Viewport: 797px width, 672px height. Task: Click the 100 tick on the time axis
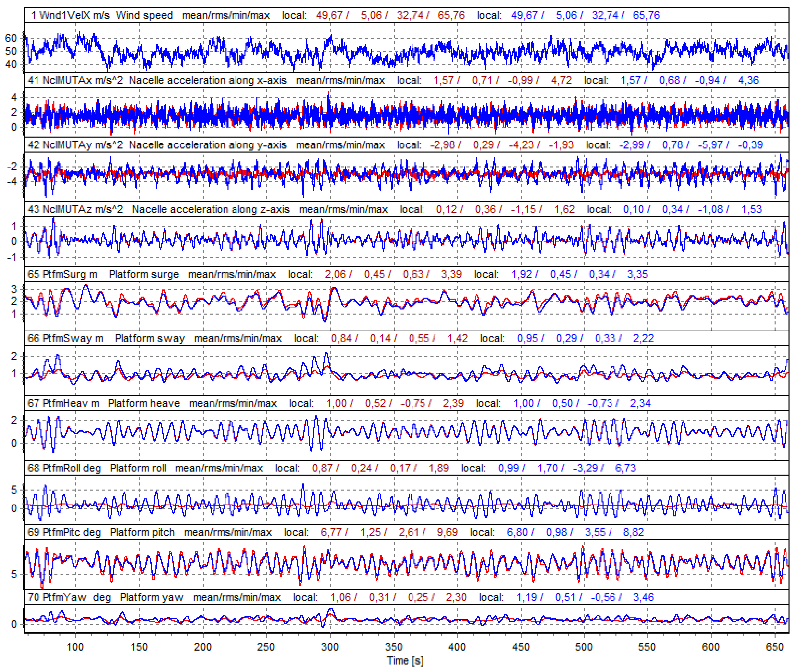(x=75, y=647)
